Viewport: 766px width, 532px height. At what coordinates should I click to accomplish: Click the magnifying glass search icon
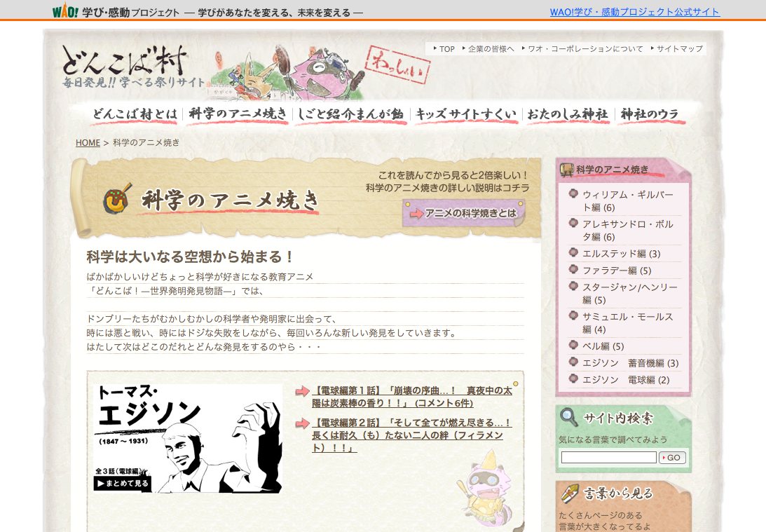pyautogui.click(x=568, y=417)
